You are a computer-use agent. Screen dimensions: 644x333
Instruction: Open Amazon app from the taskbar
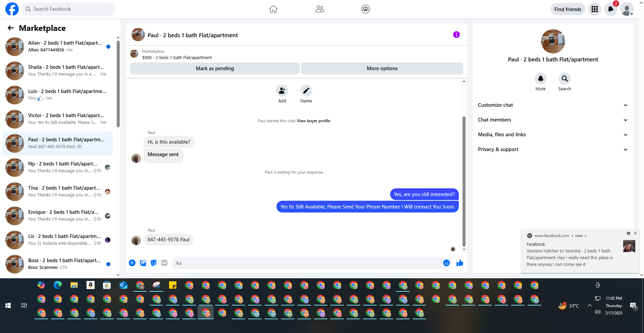pyautogui.click(x=90, y=285)
